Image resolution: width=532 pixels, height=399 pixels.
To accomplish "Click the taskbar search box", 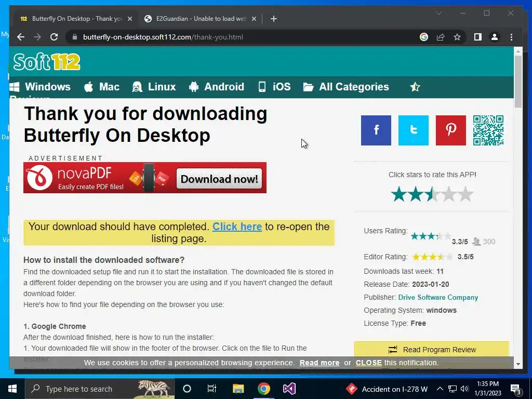I will 100,389.
